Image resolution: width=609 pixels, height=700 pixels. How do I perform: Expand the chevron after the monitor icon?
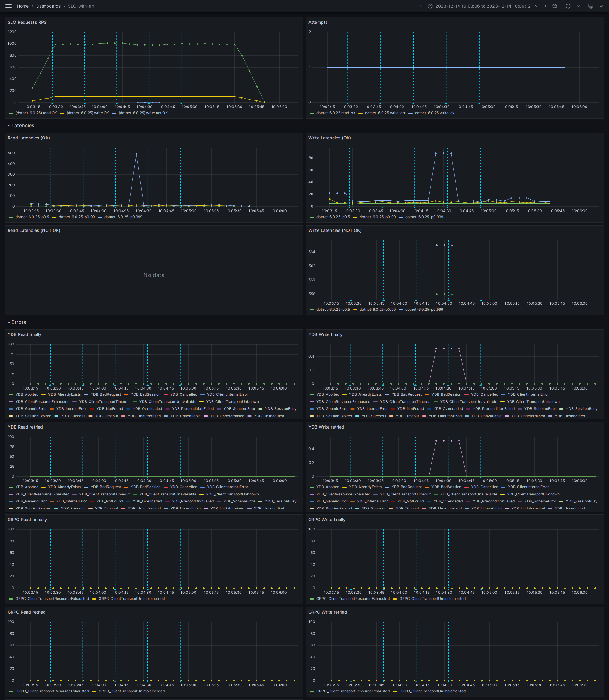[601, 6]
